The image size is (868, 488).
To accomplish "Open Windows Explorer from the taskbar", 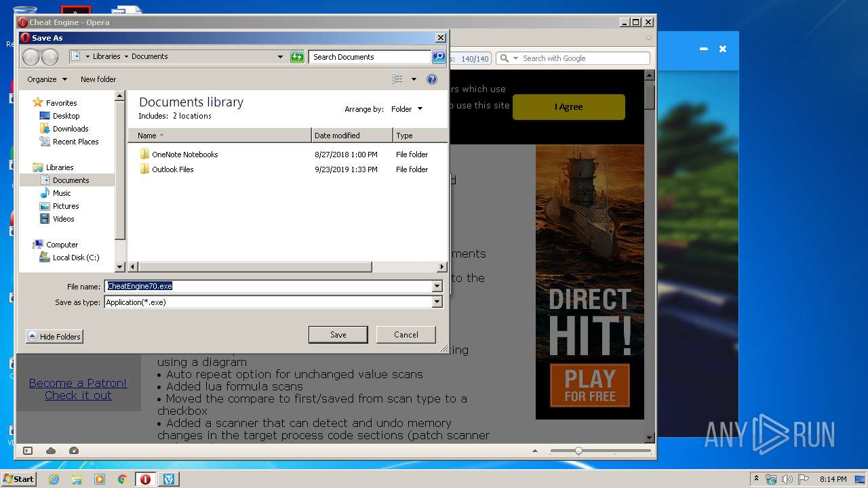I will pyautogui.click(x=77, y=479).
